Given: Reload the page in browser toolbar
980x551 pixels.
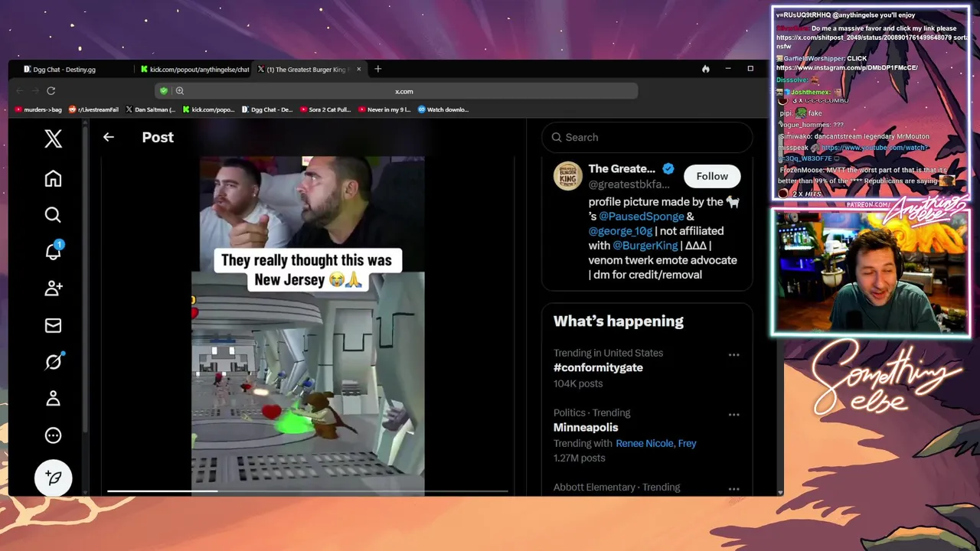Looking at the screenshot, I should tap(51, 90).
